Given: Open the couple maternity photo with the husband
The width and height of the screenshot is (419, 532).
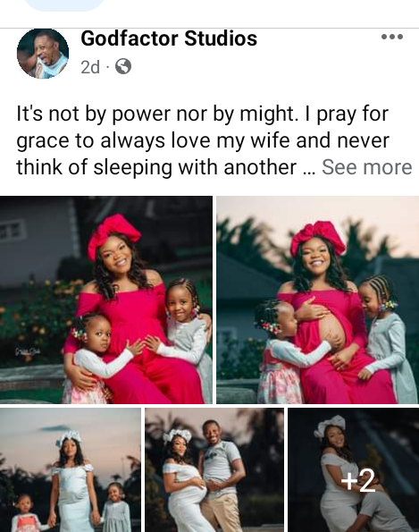Looking at the screenshot, I should click(x=214, y=470).
